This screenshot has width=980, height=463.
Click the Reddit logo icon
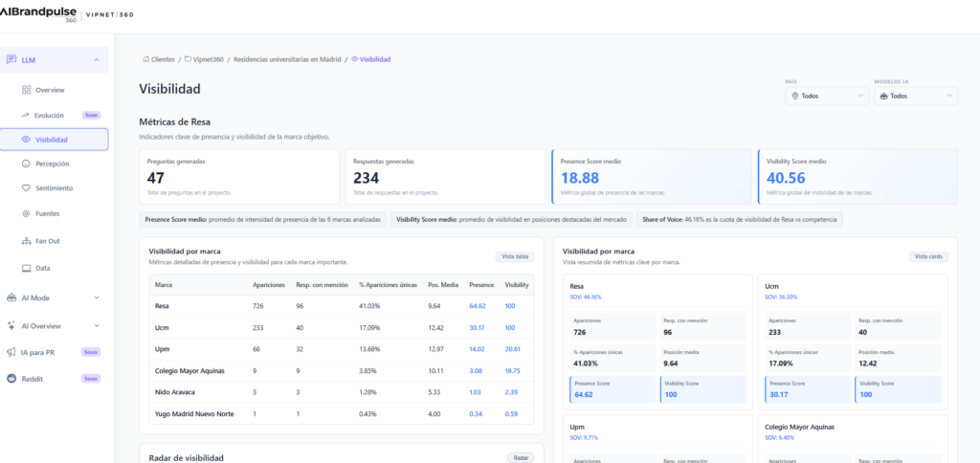11,379
